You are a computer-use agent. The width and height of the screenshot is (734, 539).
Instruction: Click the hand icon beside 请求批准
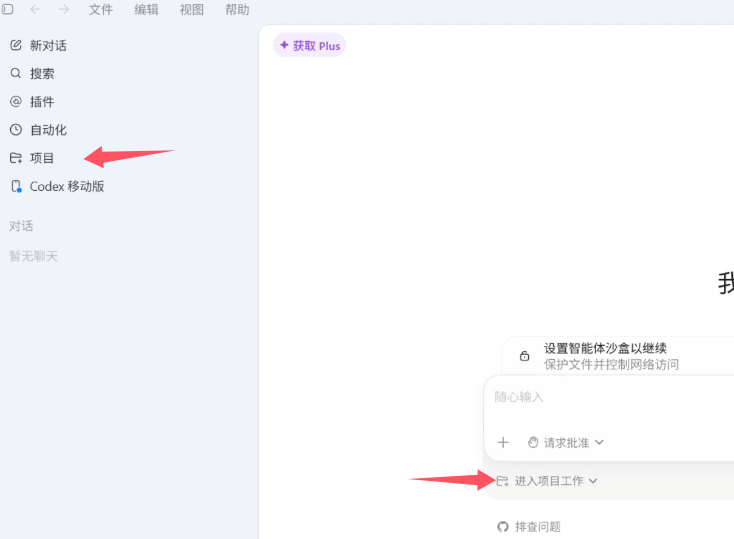[x=533, y=443]
